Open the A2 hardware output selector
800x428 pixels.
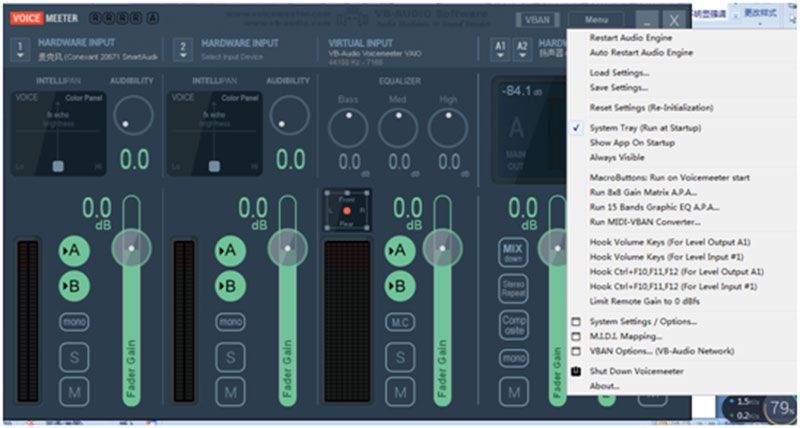[x=522, y=49]
